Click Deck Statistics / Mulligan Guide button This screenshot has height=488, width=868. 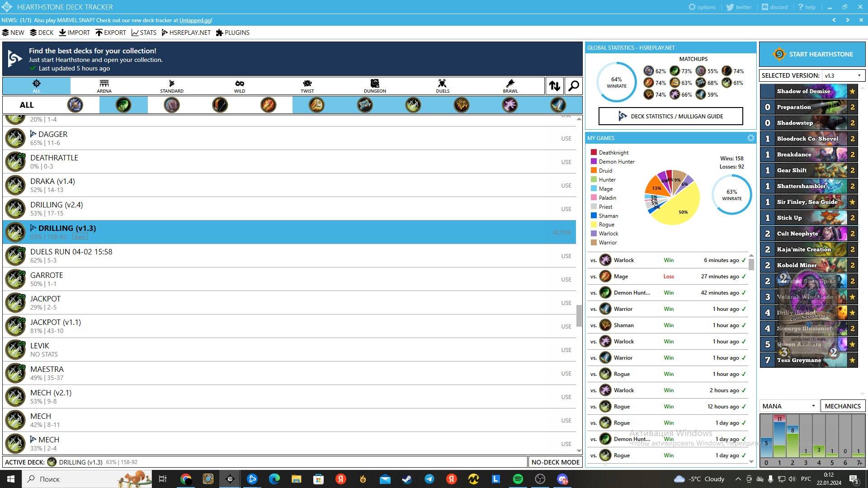click(670, 116)
